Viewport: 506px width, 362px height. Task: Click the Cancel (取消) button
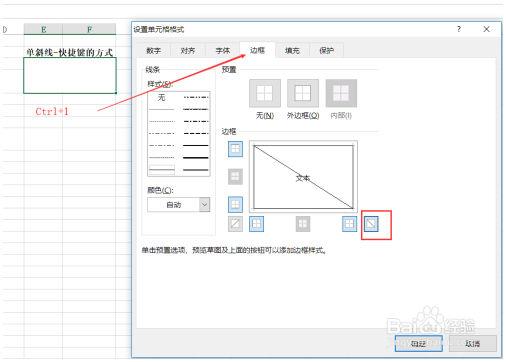473,343
